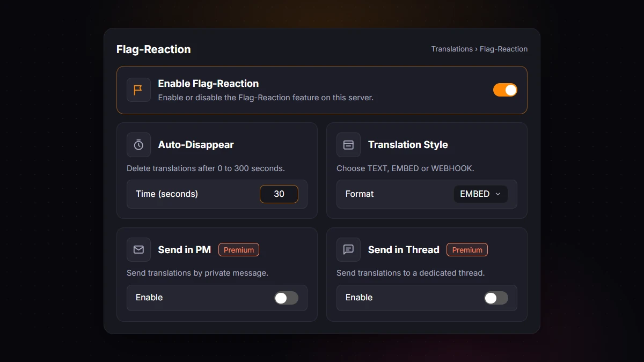
Task: Click the chat bubble icon for Send in Thread
Action: 348,249
